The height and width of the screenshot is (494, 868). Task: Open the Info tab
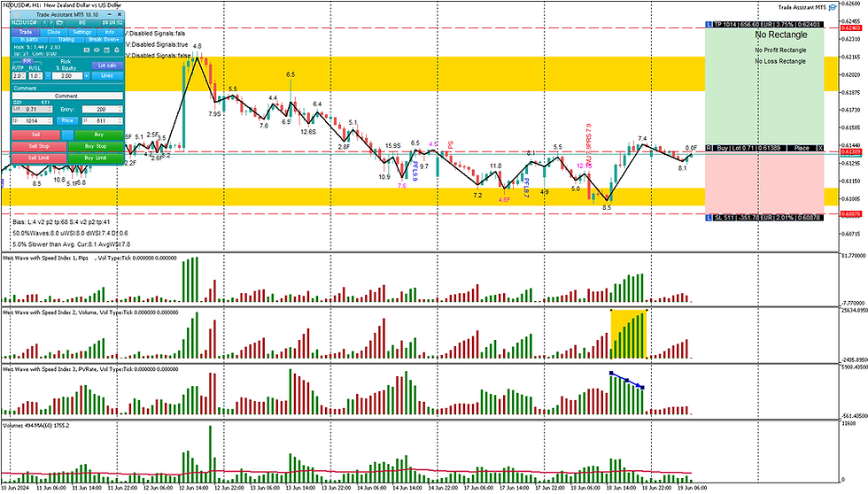click(110, 32)
